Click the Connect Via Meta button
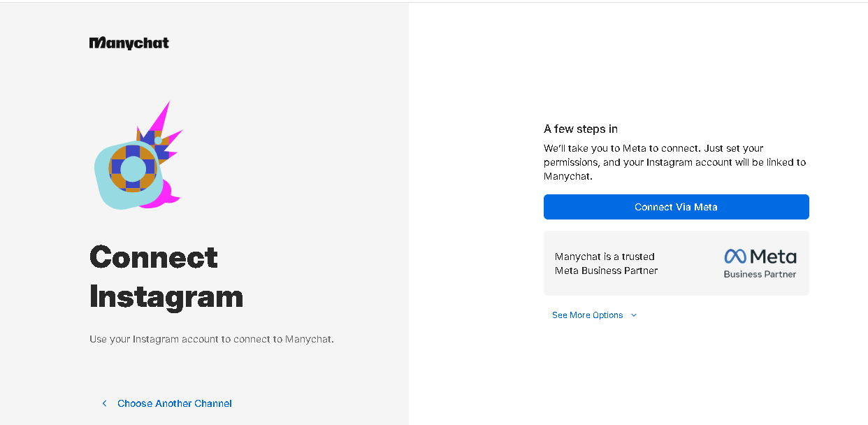 point(676,207)
